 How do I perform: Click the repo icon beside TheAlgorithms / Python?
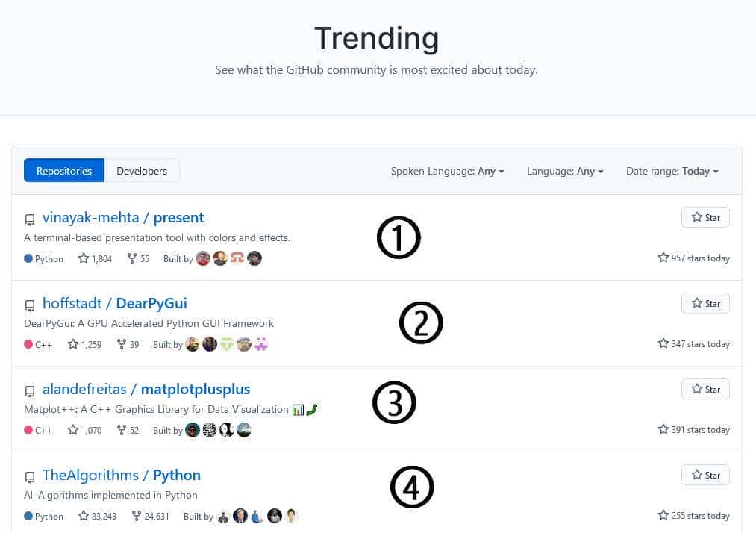click(30, 477)
